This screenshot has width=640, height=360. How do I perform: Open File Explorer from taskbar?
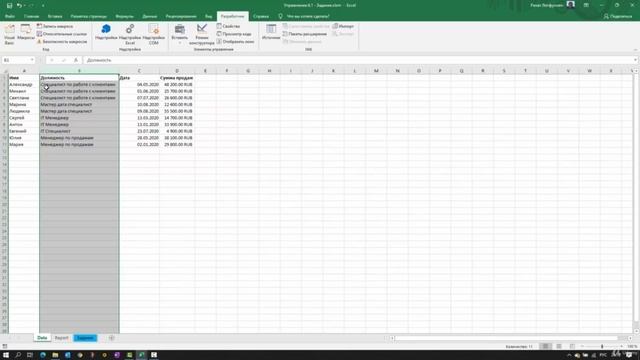pyautogui.click(x=55, y=355)
